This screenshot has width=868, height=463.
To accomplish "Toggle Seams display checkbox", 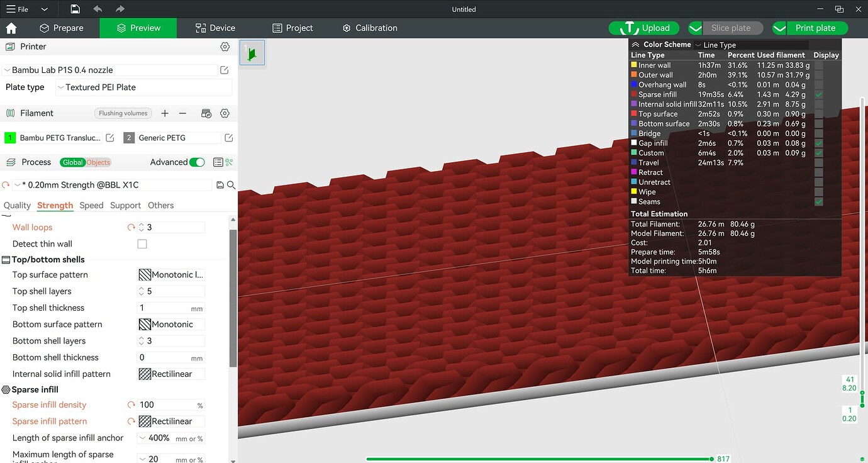I will pyautogui.click(x=819, y=202).
